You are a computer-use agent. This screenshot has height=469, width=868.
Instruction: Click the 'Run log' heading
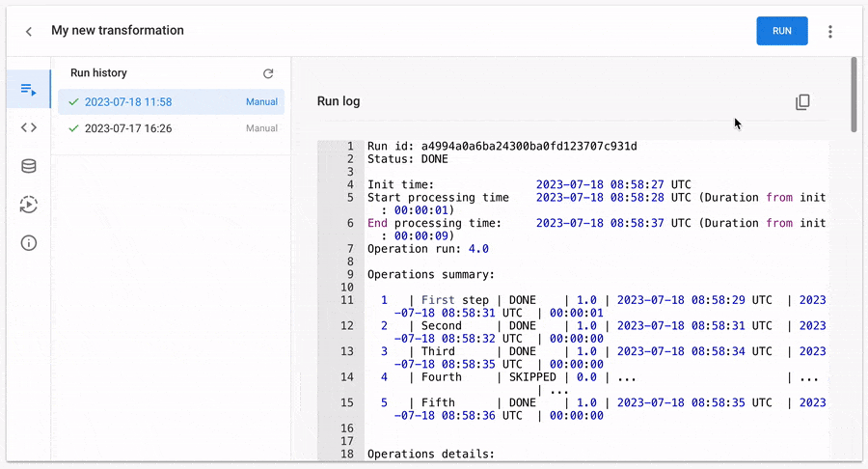pos(339,101)
